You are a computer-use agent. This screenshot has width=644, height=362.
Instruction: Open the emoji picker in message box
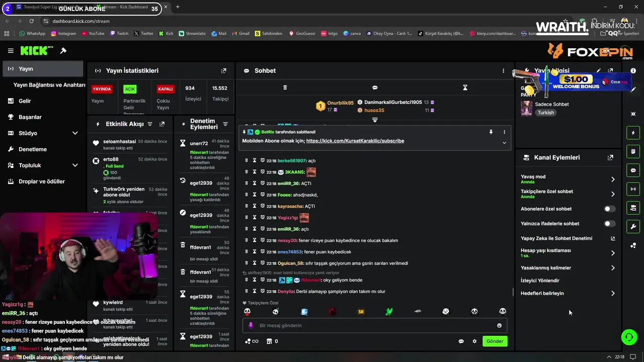click(499, 325)
